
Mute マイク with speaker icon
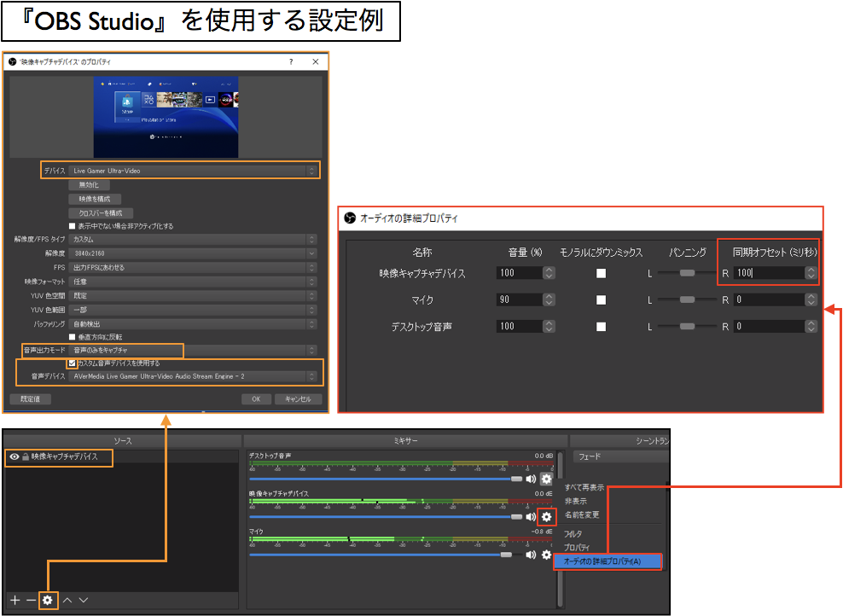coord(531,555)
